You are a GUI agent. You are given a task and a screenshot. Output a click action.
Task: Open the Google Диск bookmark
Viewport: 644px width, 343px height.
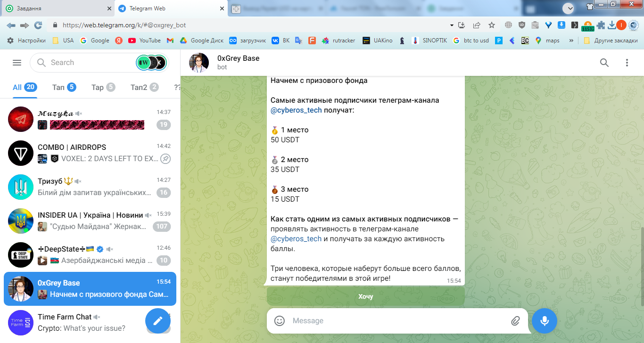(x=201, y=41)
